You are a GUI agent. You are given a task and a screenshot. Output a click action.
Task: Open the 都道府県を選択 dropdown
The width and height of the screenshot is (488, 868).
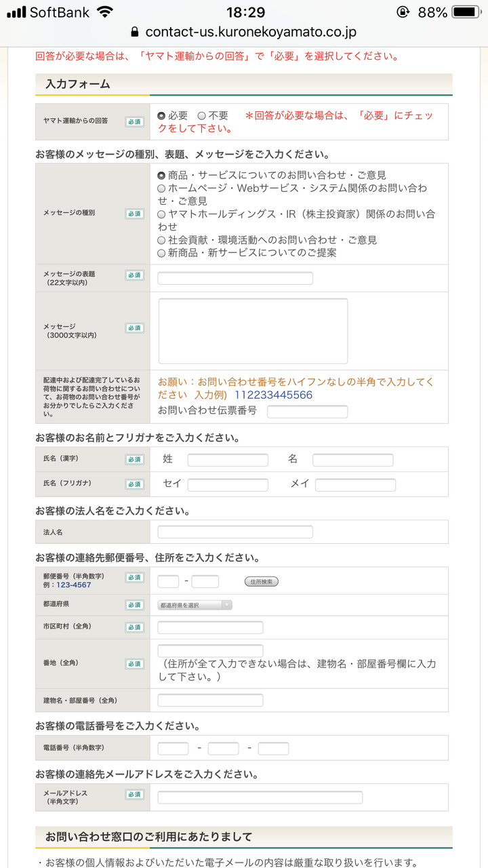pyautogui.click(x=195, y=605)
